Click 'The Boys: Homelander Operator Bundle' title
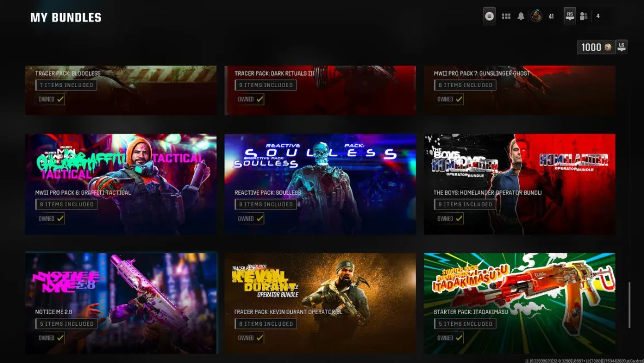Image resolution: width=644 pixels, height=363 pixels. point(487,192)
